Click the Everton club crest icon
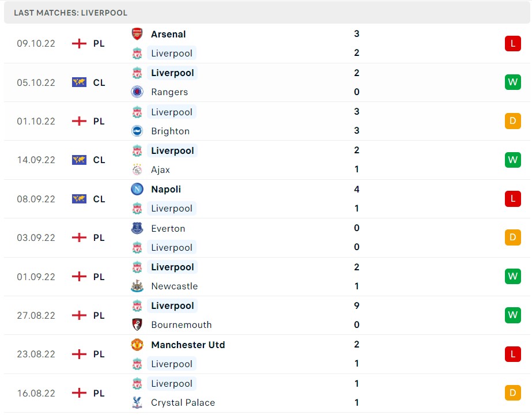The image size is (532, 419). tap(137, 228)
